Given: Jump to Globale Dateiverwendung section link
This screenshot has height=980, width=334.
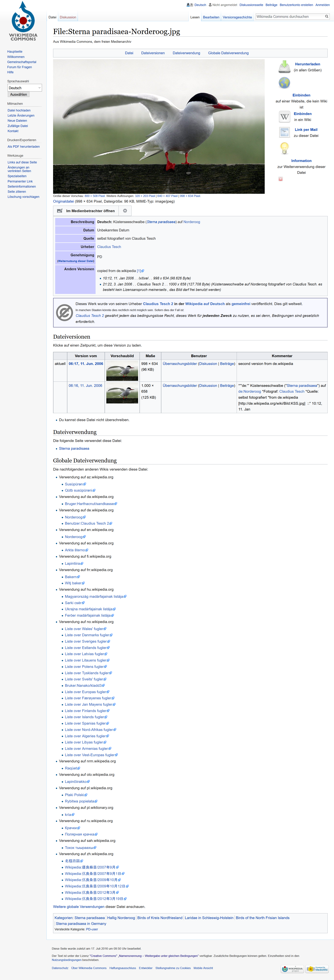Looking at the screenshot, I should coord(228,53).
